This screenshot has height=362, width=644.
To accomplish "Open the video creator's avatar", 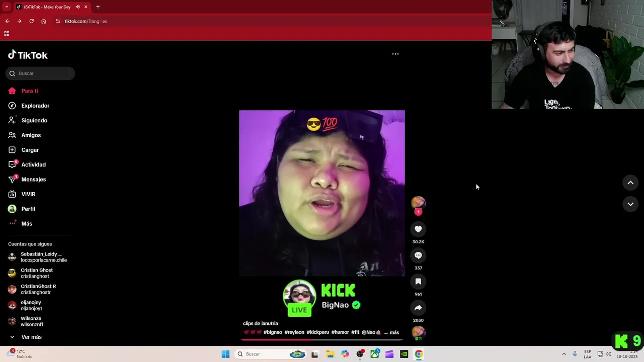I will [418, 203].
